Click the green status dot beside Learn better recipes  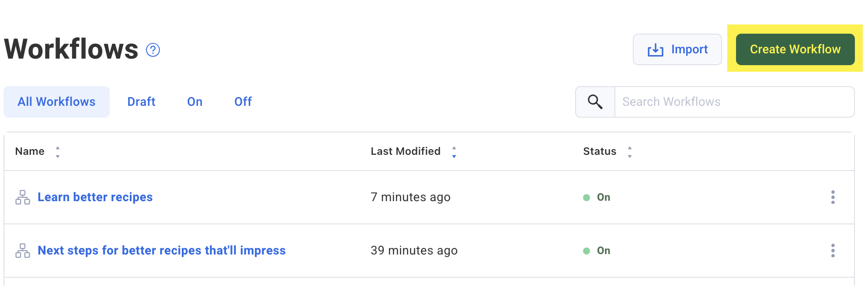click(586, 197)
